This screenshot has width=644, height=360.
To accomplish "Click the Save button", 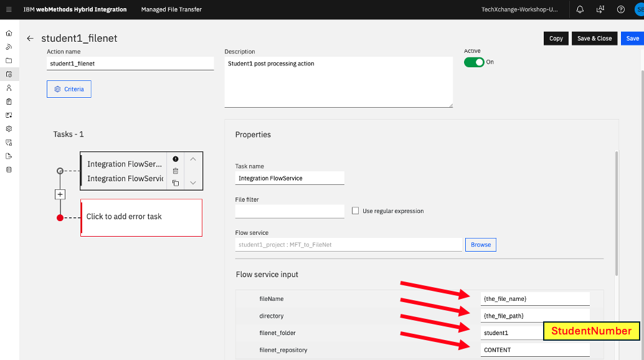I will [x=632, y=38].
